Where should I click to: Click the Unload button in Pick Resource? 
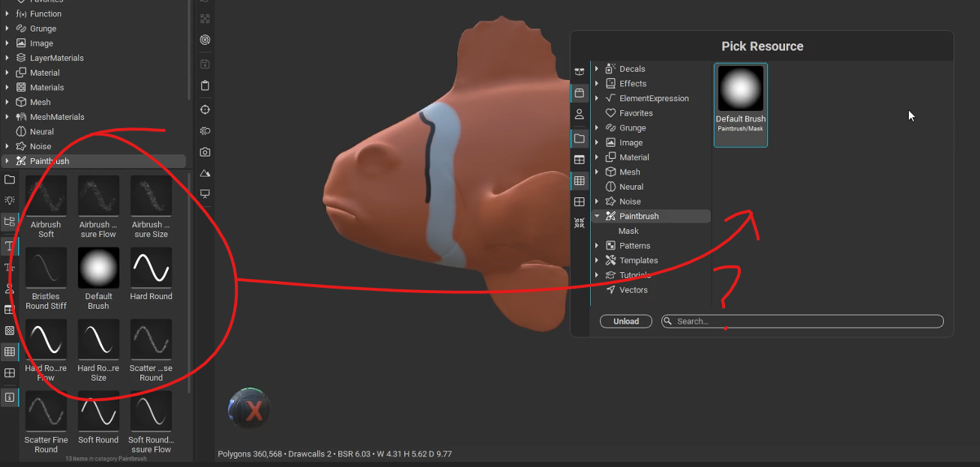click(626, 322)
